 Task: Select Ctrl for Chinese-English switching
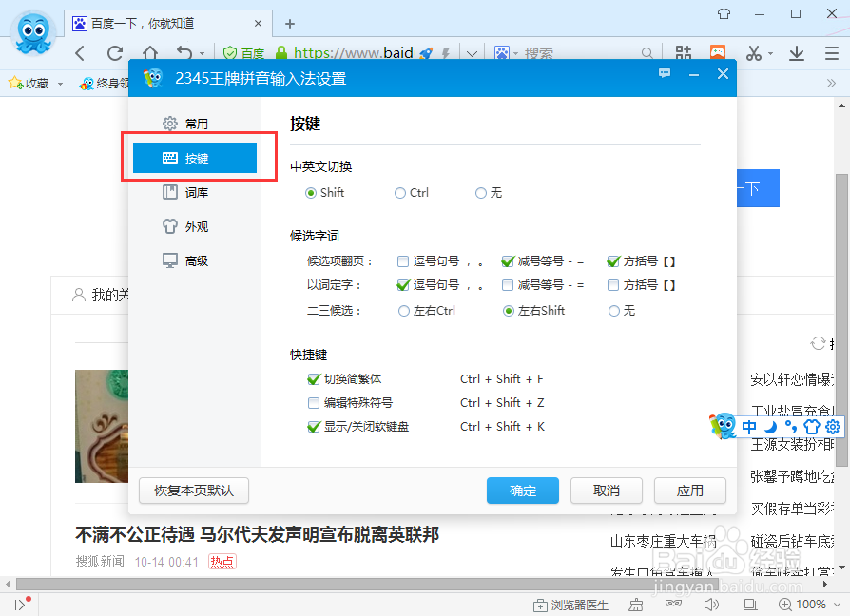[x=400, y=193]
